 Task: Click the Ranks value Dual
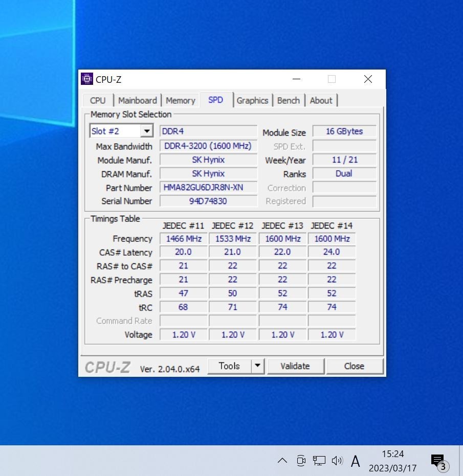tap(344, 173)
